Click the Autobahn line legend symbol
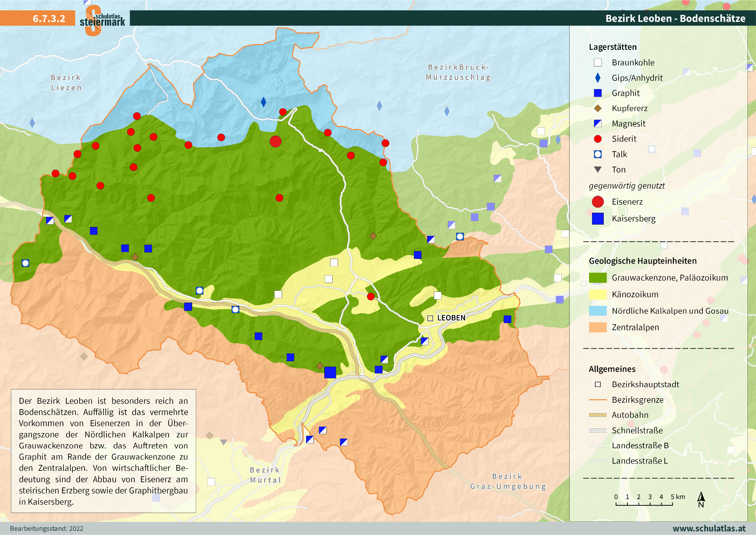 tap(598, 415)
